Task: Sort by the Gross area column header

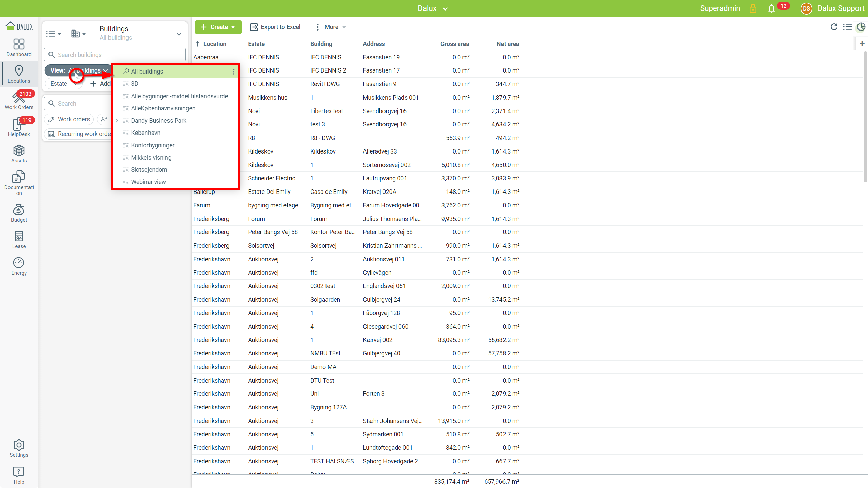Action: click(x=455, y=44)
